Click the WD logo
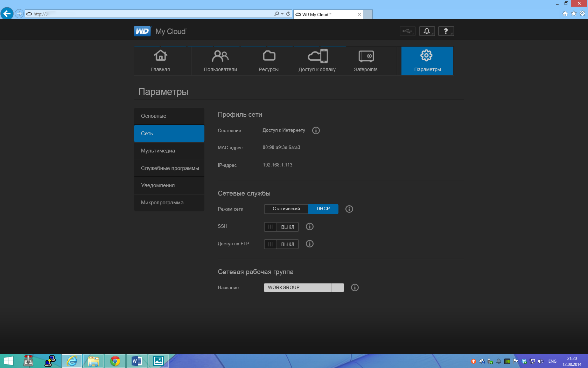 142,31
